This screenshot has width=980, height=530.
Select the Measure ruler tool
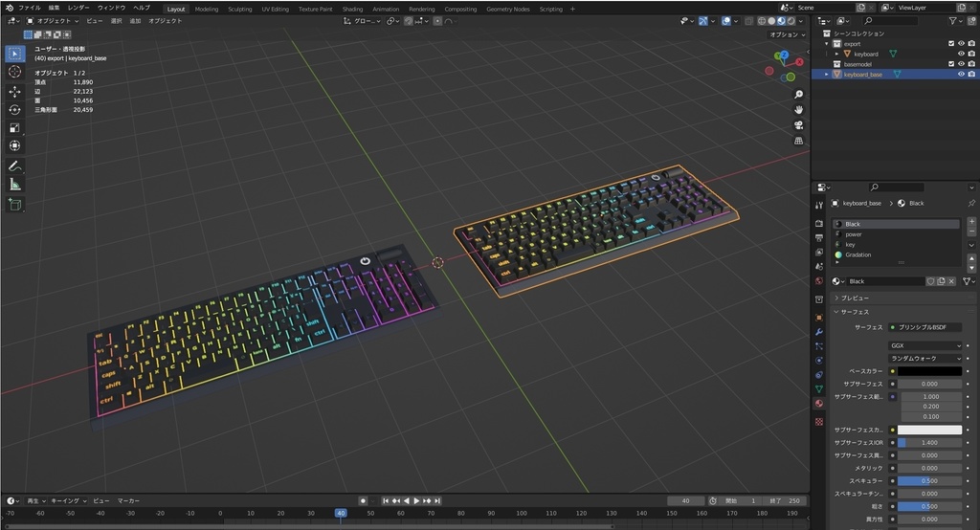click(15, 185)
